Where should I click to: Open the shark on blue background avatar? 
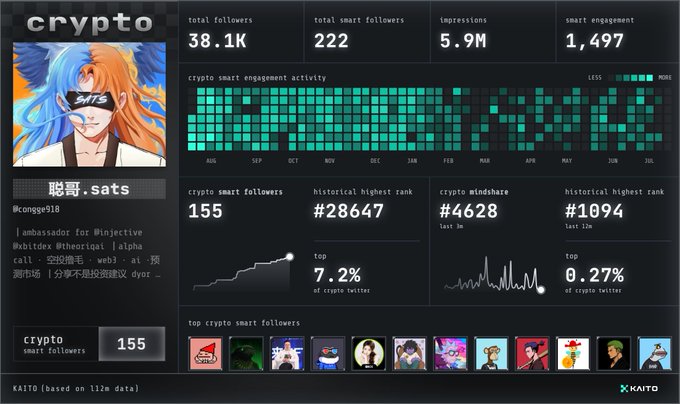pos(654,354)
